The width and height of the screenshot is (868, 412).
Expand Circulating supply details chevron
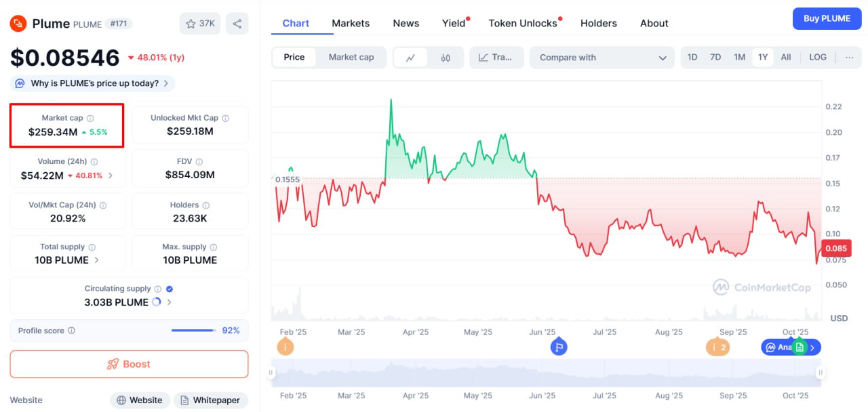coord(169,302)
